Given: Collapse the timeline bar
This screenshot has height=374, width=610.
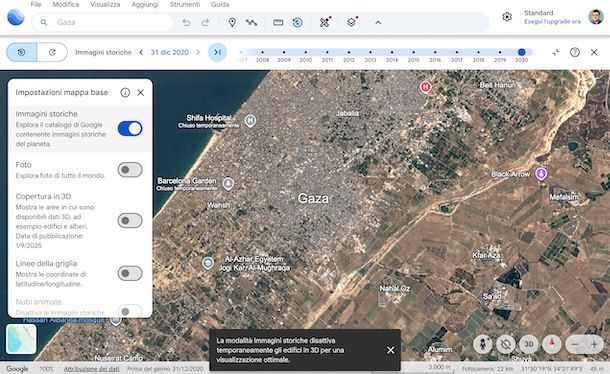Looking at the screenshot, I should 556,52.
